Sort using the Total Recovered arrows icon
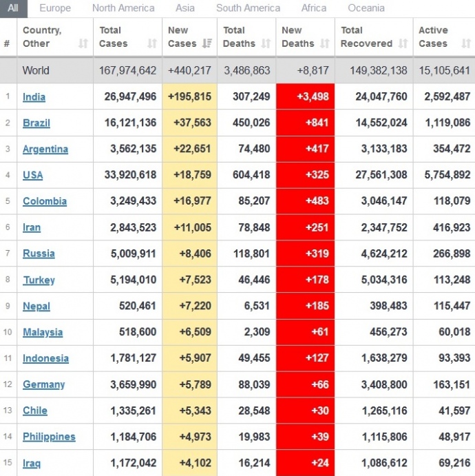The height and width of the screenshot is (476, 475). (403, 43)
